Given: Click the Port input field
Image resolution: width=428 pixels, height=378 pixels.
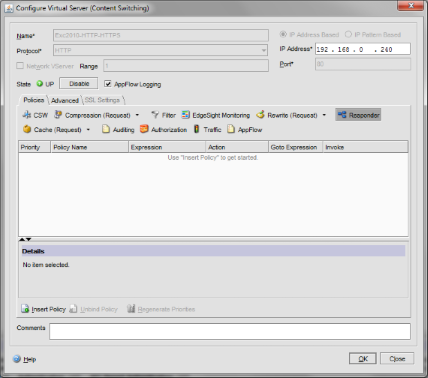Looking at the screenshot, I should [363, 64].
